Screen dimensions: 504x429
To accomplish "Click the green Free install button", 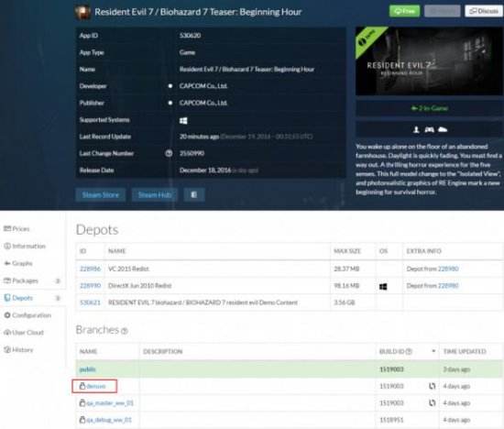I will [405, 11].
